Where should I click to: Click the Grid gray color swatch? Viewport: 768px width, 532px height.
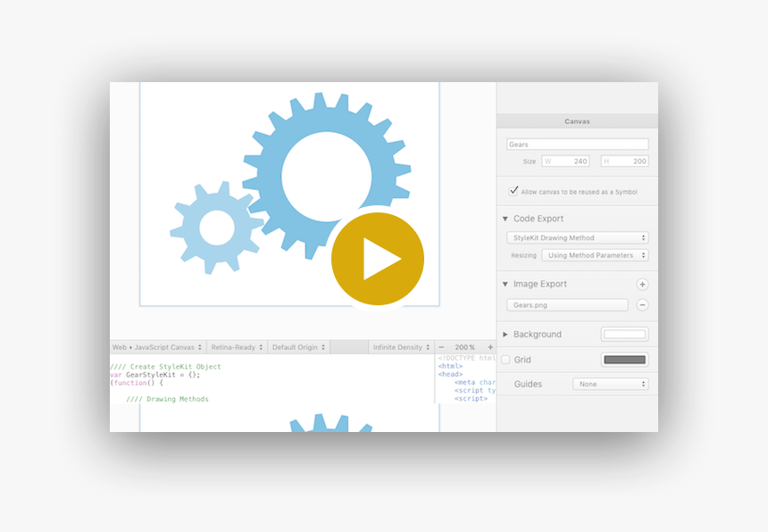coord(624,360)
